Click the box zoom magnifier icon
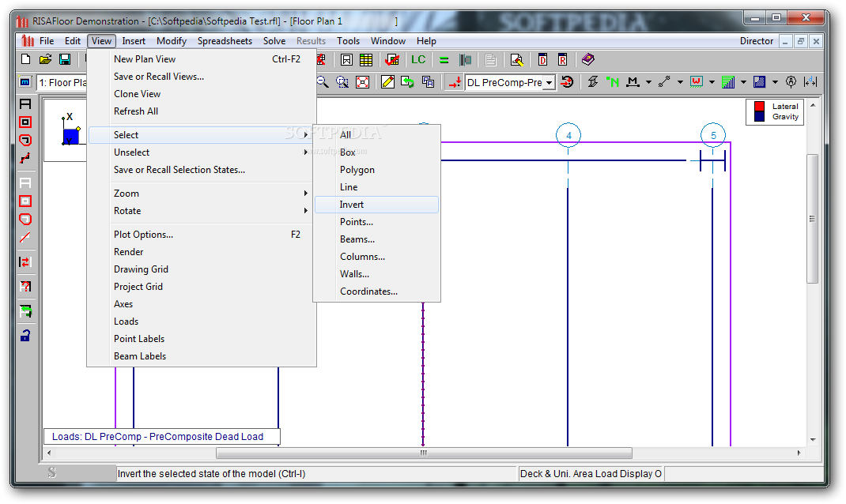846x504 pixels. [x=342, y=81]
